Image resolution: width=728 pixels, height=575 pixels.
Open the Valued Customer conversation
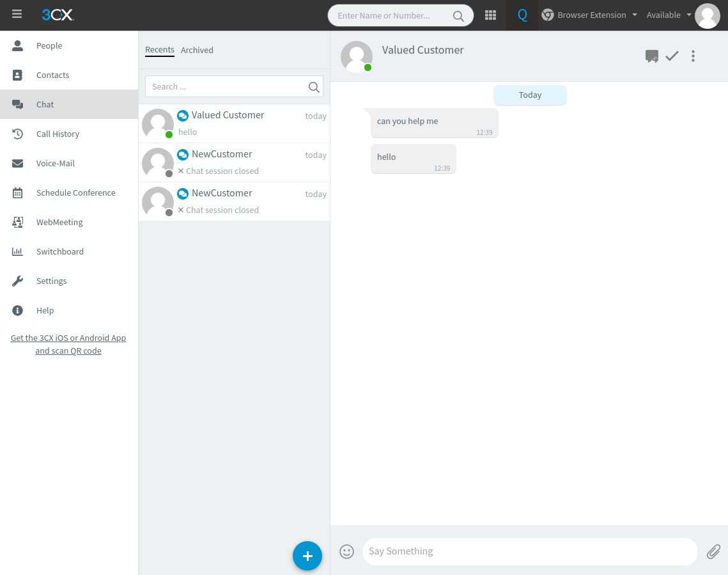pyautogui.click(x=234, y=123)
